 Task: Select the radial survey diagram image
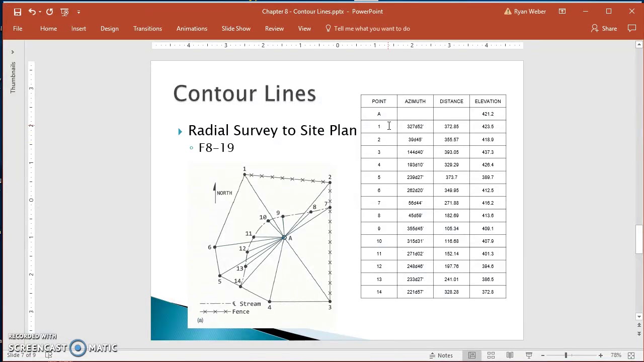pyautogui.click(x=262, y=245)
